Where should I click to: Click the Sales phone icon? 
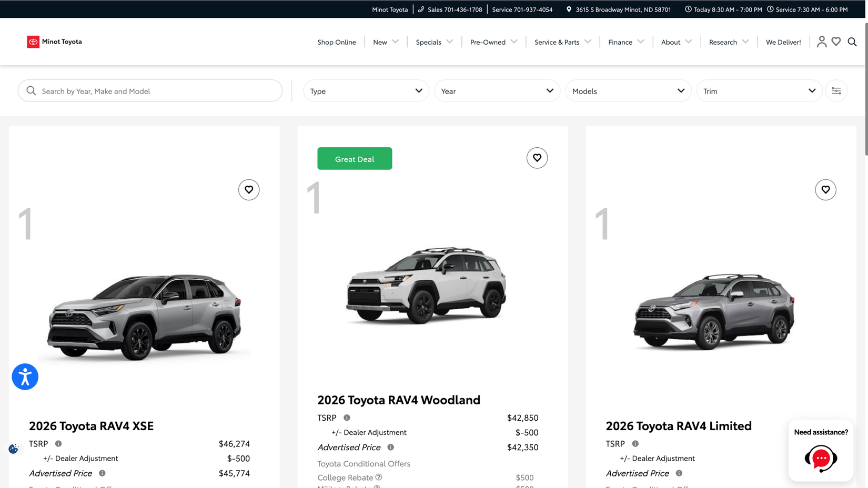coord(421,9)
